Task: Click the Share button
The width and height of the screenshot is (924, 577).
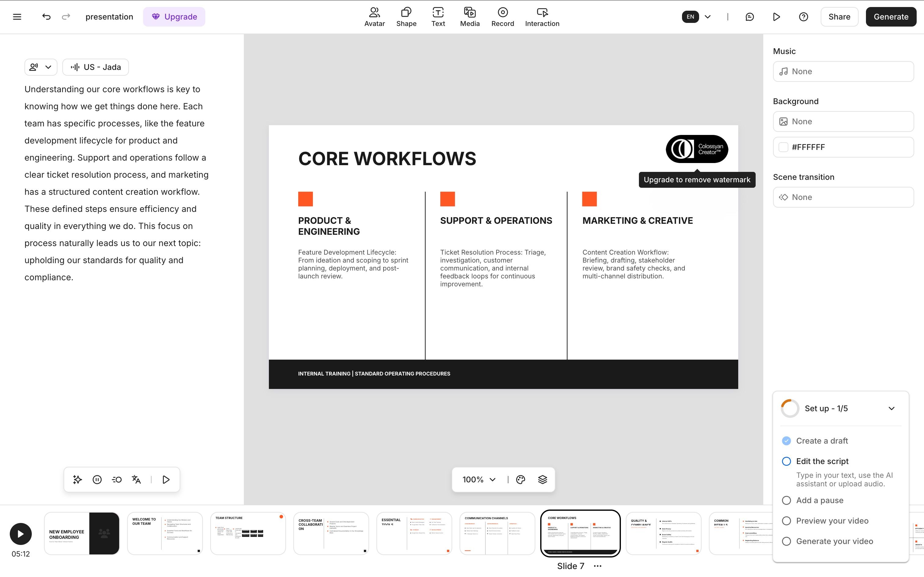Action: (x=839, y=17)
